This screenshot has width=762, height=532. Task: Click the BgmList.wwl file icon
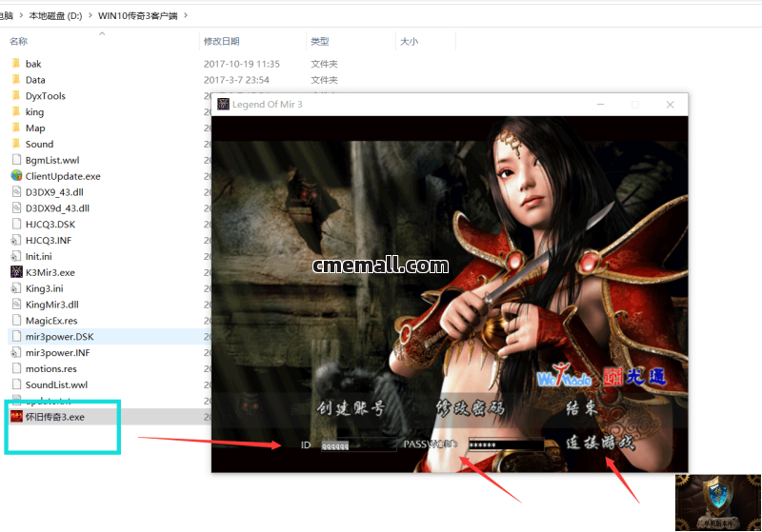tap(16, 160)
